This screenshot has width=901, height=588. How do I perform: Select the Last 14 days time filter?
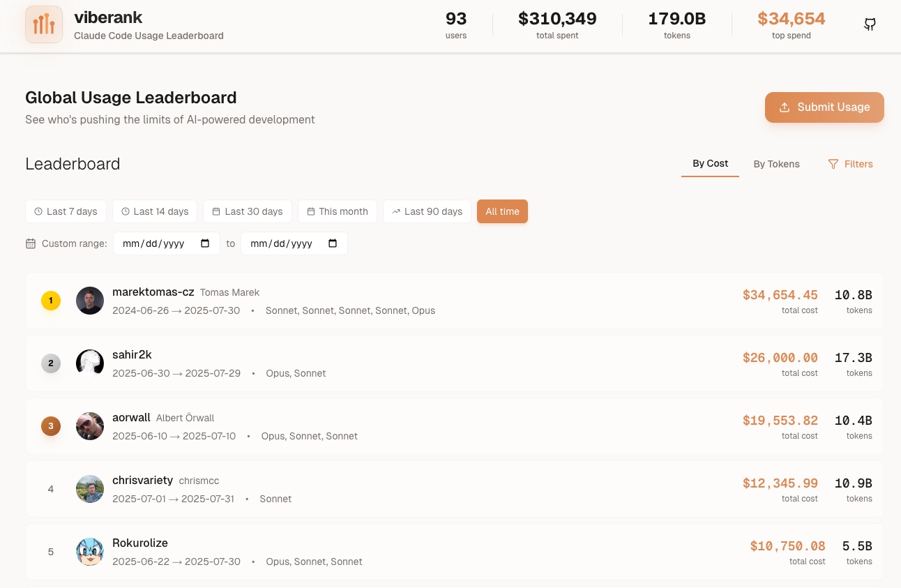coord(155,211)
